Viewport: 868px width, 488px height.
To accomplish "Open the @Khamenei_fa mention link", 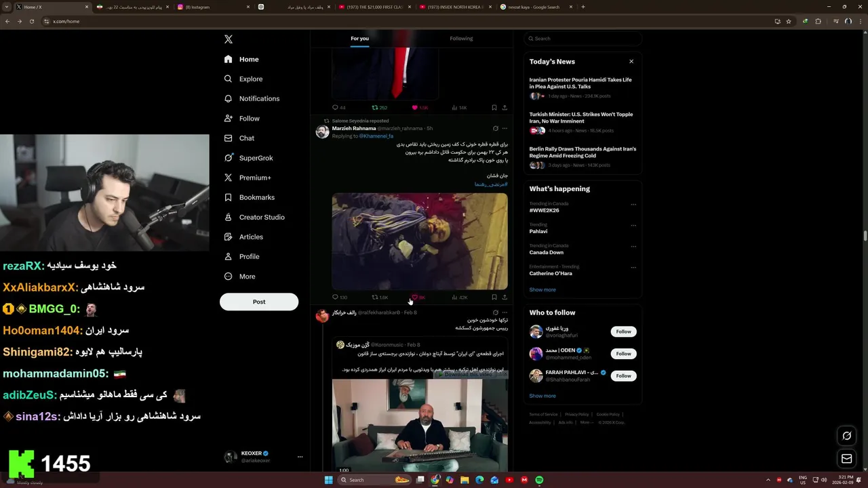I will 376,136.
